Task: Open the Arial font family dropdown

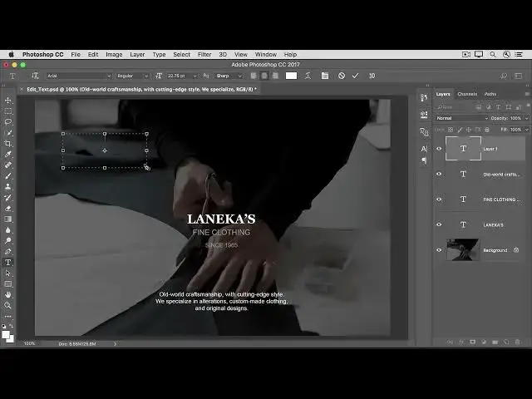Action: coord(79,76)
